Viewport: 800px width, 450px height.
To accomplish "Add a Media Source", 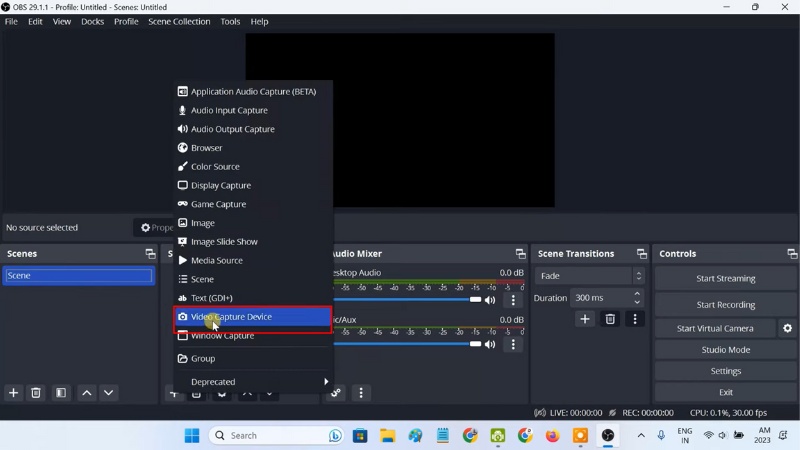I will point(253,261).
